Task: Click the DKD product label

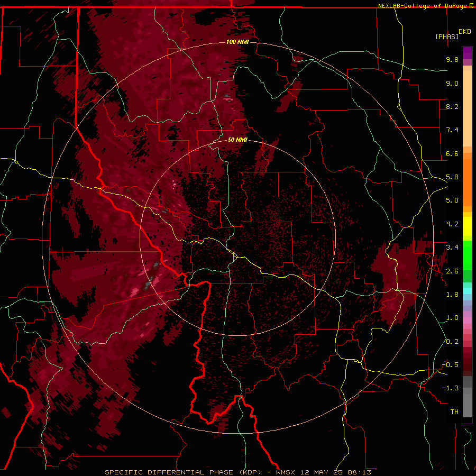Action: coord(465,32)
